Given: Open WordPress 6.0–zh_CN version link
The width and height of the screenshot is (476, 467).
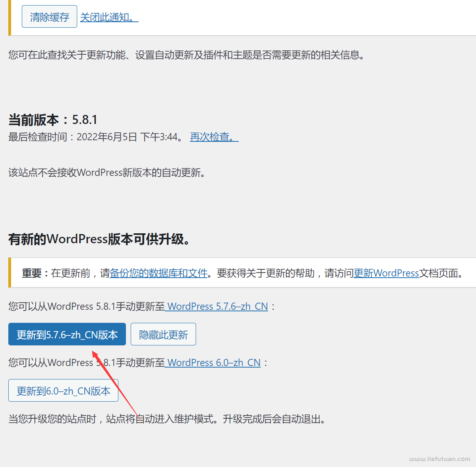Looking at the screenshot, I should click(x=213, y=363).
